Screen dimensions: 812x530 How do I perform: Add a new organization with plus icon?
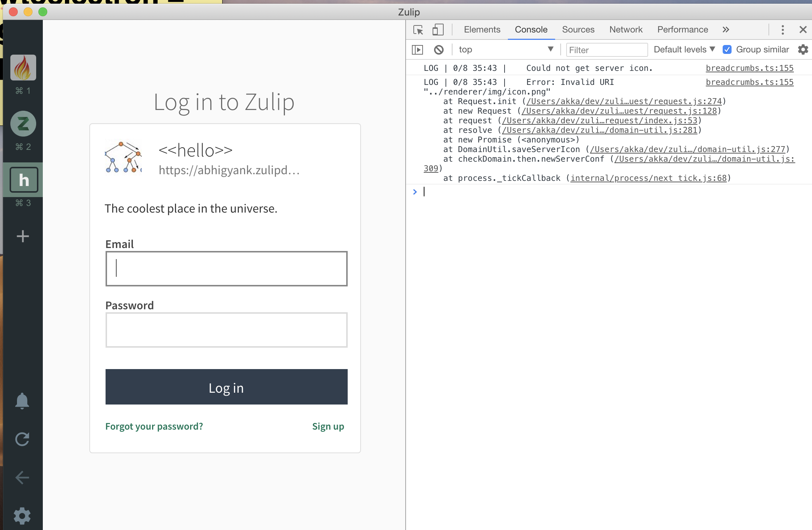click(23, 236)
